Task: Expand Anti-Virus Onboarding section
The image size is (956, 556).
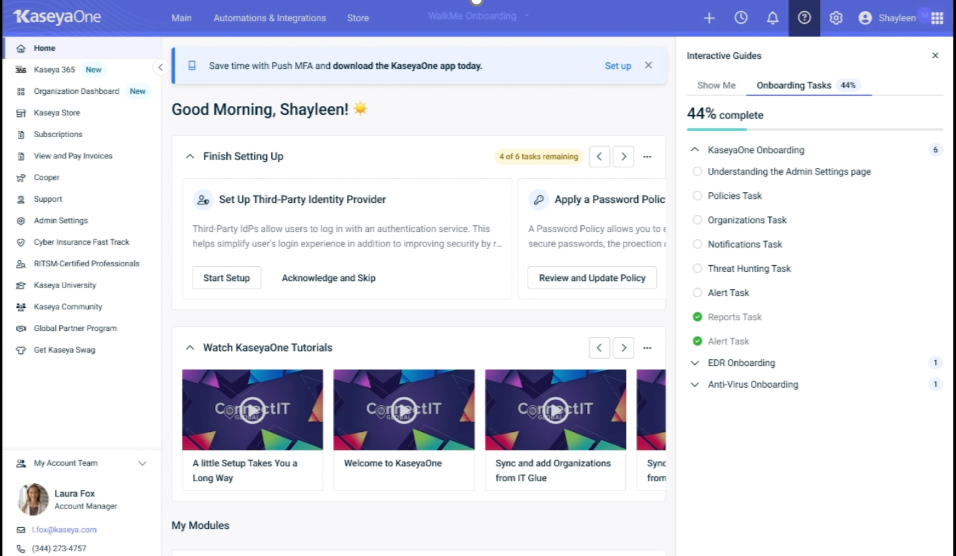Action: (x=694, y=385)
